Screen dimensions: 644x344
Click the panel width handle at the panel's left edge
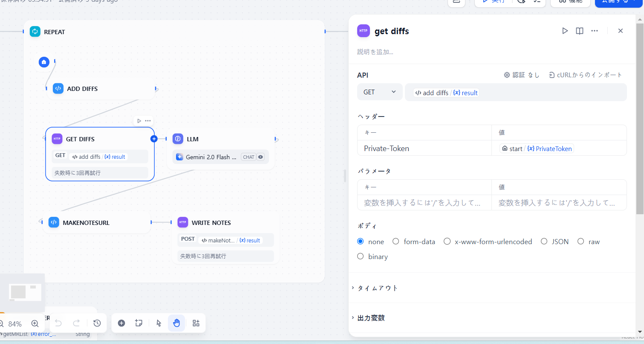coord(345,176)
